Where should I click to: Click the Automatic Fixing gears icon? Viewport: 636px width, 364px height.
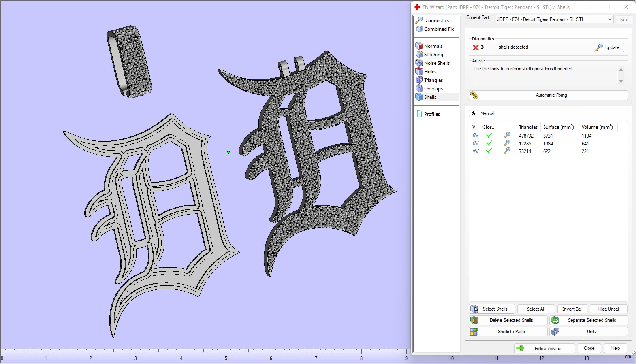(474, 95)
